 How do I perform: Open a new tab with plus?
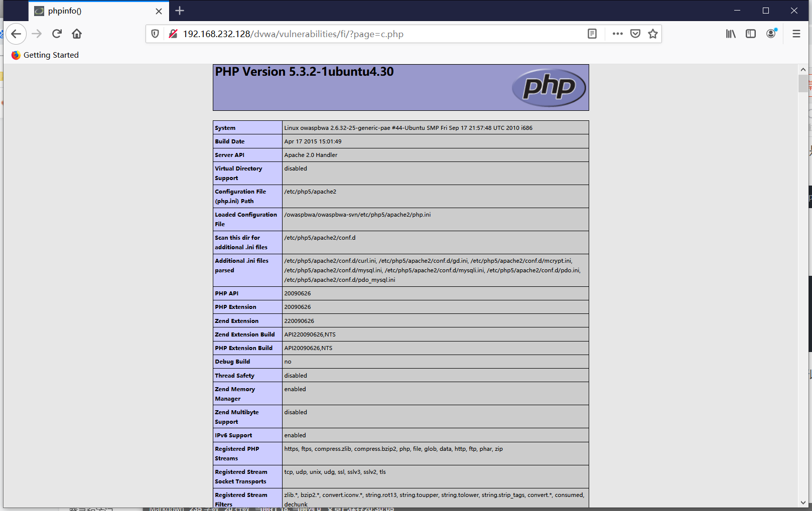tap(180, 11)
